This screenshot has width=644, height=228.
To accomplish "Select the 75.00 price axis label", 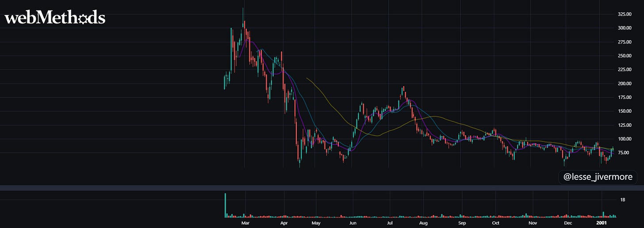I will 624,153.
